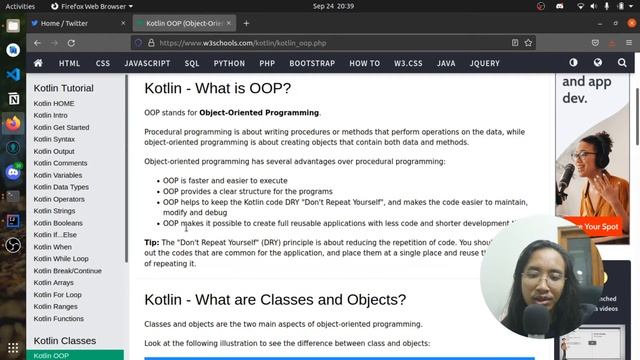Viewport: 640px width, 360px height.
Task: Toggle reader view icon in address bar
Action: (x=515, y=43)
